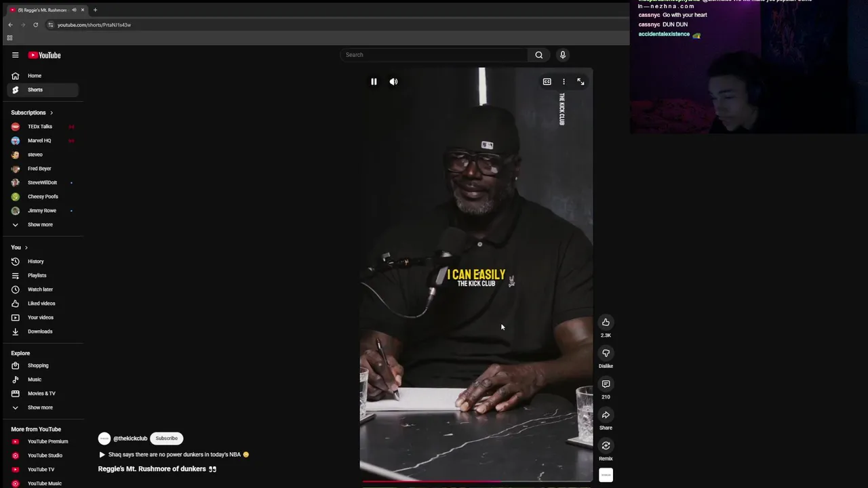Open YouTube Studio
This screenshot has width=868, height=488.
43,455
